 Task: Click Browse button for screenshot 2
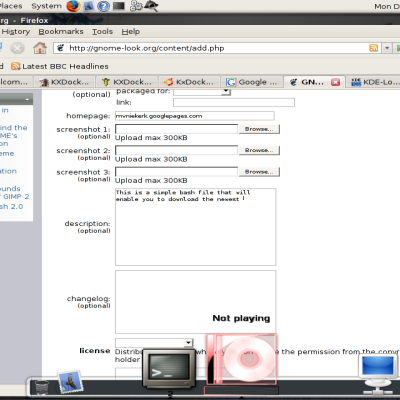pyautogui.click(x=259, y=150)
